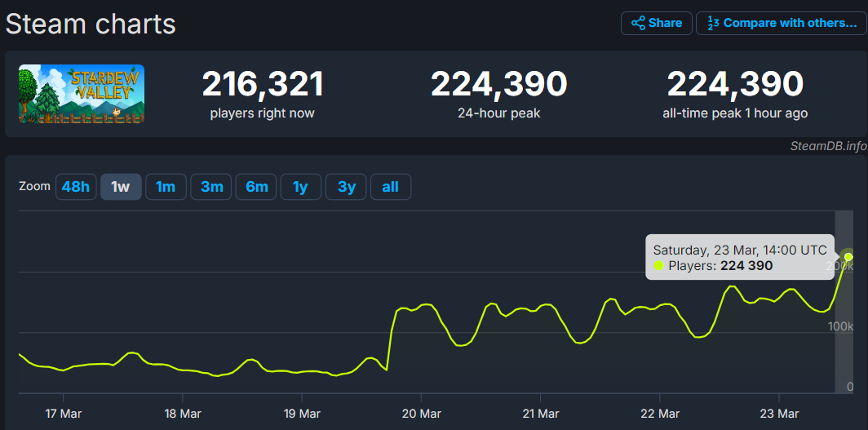This screenshot has width=868, height=430.
Task: Click the 17 Mar axis label
Action: tap(64, 414)
